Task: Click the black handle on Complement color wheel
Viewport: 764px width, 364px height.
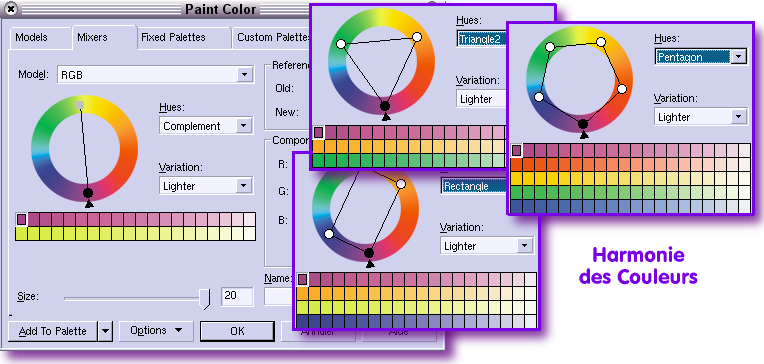Action: pos(88,193)
